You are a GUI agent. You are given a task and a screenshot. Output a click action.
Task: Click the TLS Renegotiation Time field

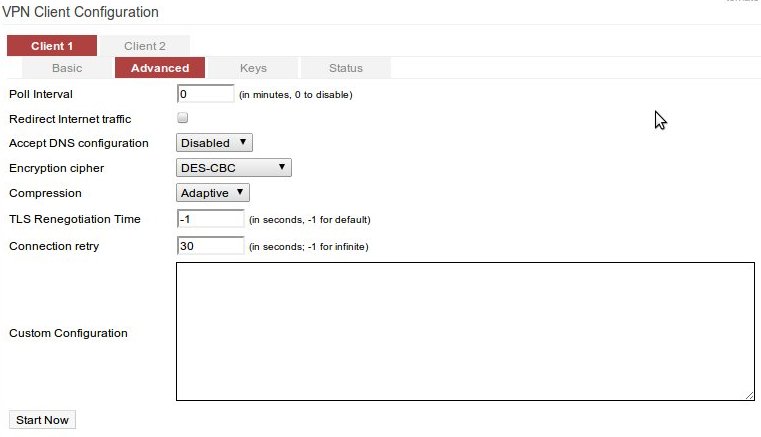[211, 218]
